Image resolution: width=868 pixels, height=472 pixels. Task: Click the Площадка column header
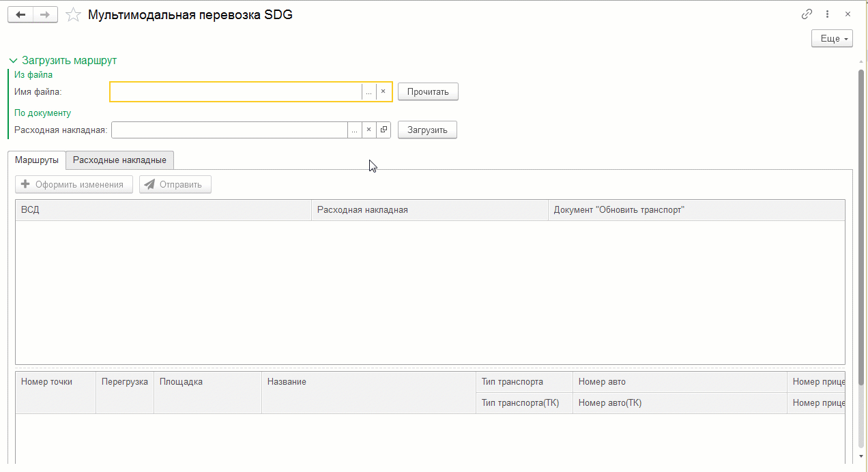point(207,392)
